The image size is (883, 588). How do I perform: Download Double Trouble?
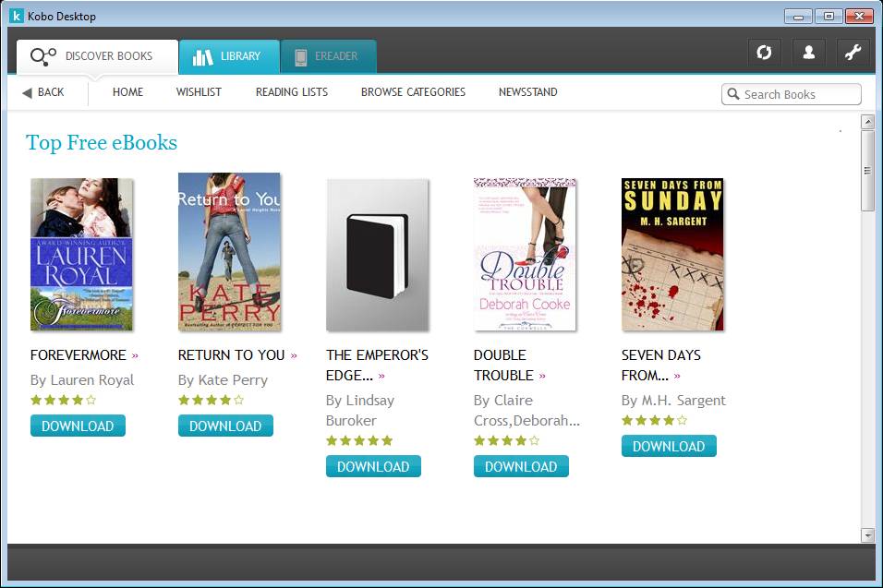coord(521,466)
